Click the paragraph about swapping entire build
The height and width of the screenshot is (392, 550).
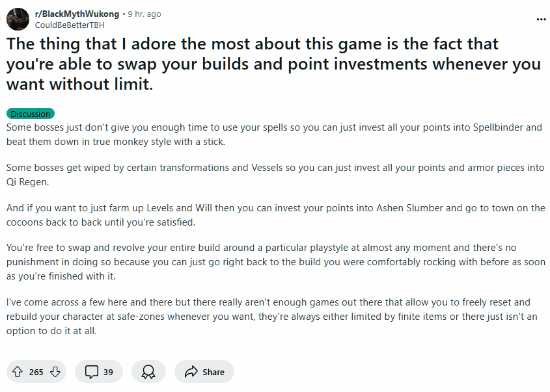[x=276, y=262]
